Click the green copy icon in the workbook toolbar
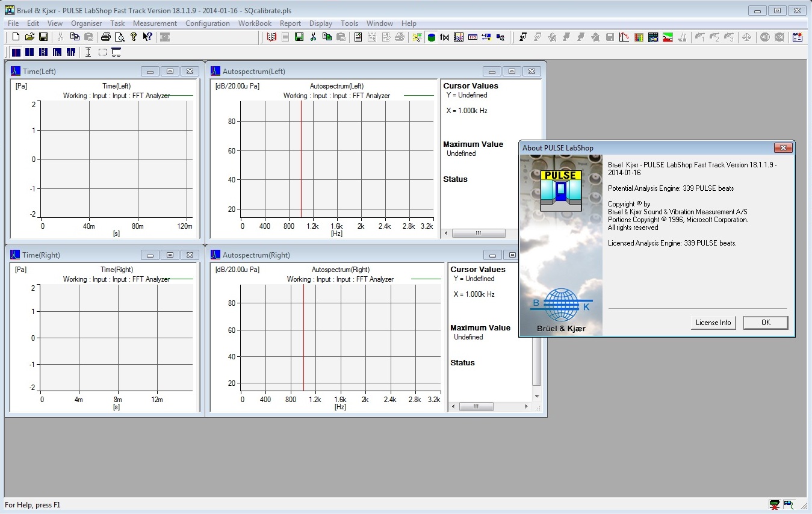 (327, 37)
